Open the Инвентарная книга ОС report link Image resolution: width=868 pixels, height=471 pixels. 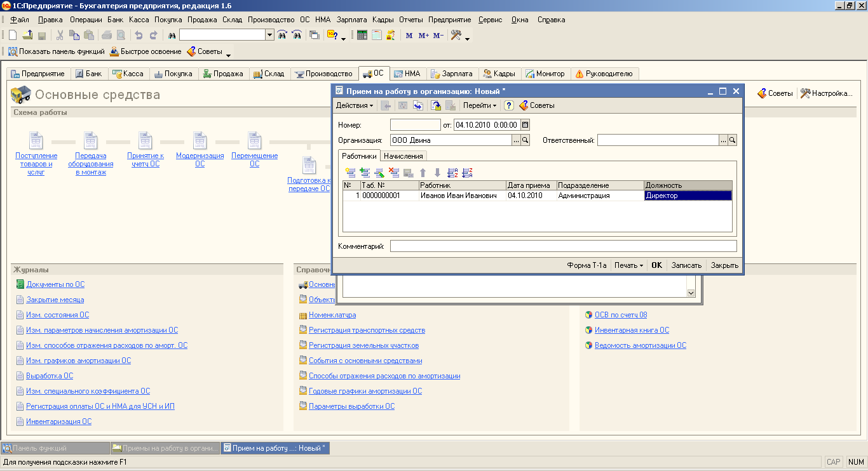click(x=632, y=330)
